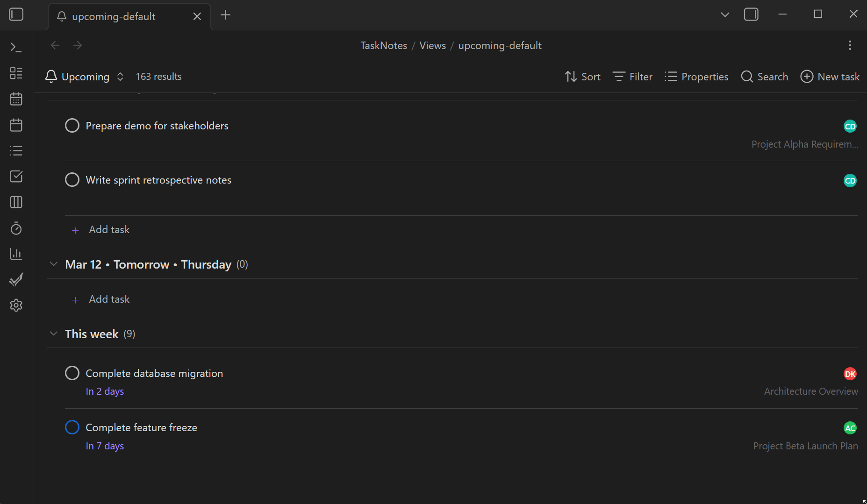This screenshot has height=504, width=867.
Task: Open the task list view icon
Action: point(15,150)
